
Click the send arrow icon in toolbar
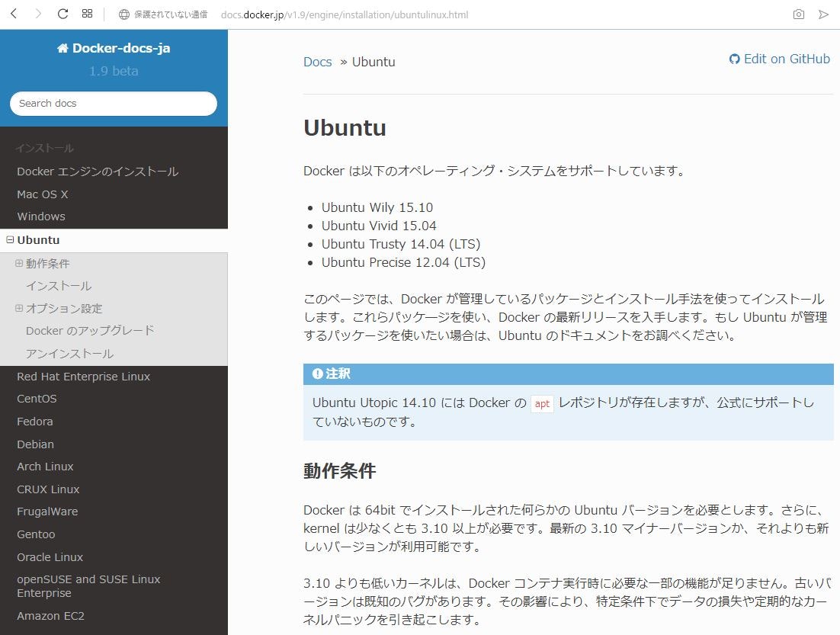coord(823,14)
